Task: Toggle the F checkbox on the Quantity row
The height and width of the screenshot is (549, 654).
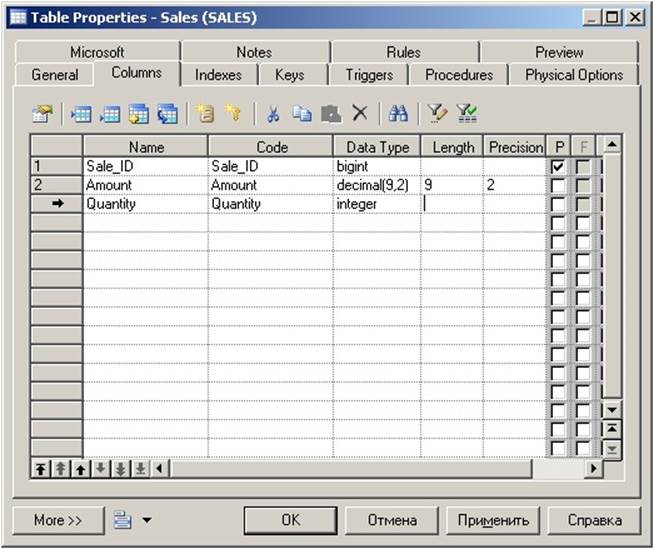Action: pyautogui.click(x=583, y=204)
